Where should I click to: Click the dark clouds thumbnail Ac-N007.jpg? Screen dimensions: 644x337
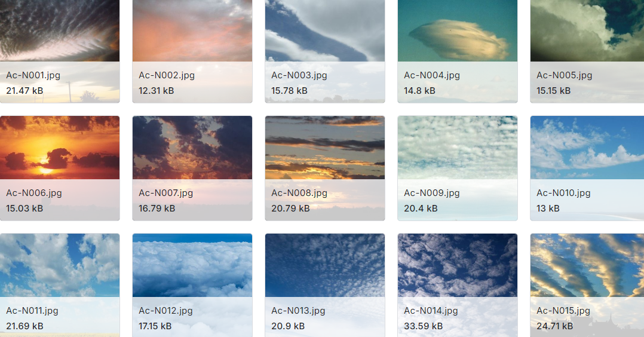point(192,148)
